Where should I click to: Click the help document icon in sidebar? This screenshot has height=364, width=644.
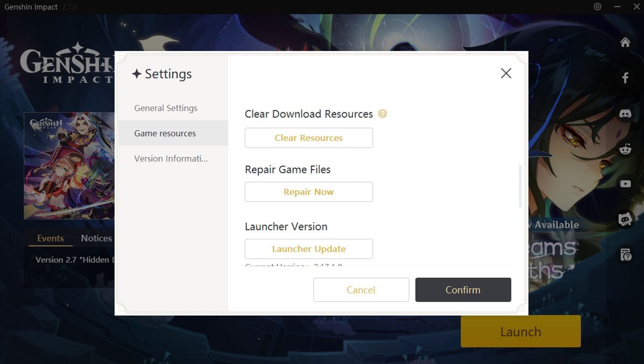click(x=625, y=255)
